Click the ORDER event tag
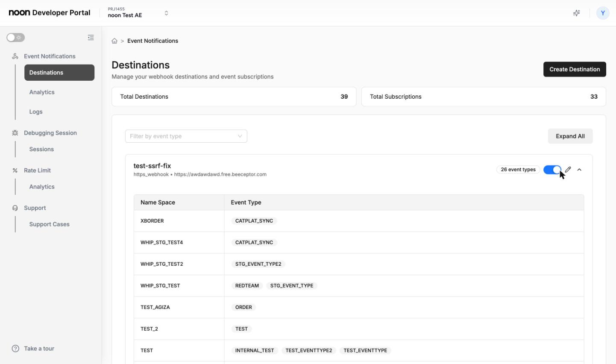 [x=243, y=307]
